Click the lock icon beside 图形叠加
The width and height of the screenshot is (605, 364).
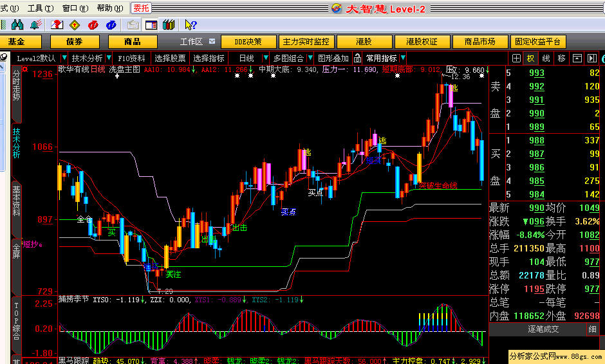coord(357,59)
